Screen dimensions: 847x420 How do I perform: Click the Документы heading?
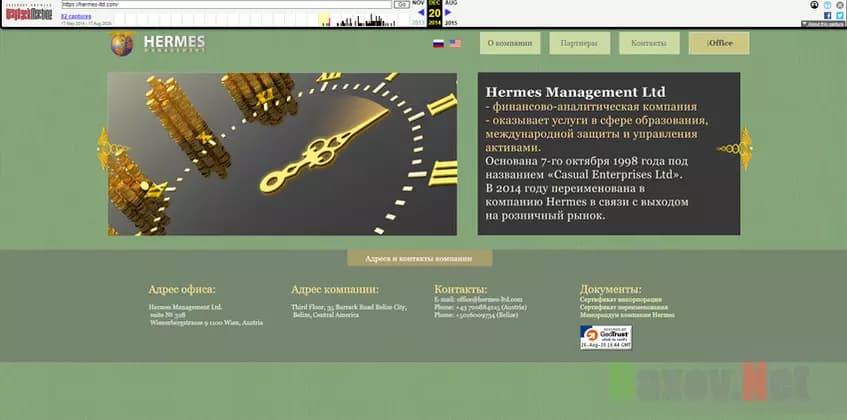(611, 289)
